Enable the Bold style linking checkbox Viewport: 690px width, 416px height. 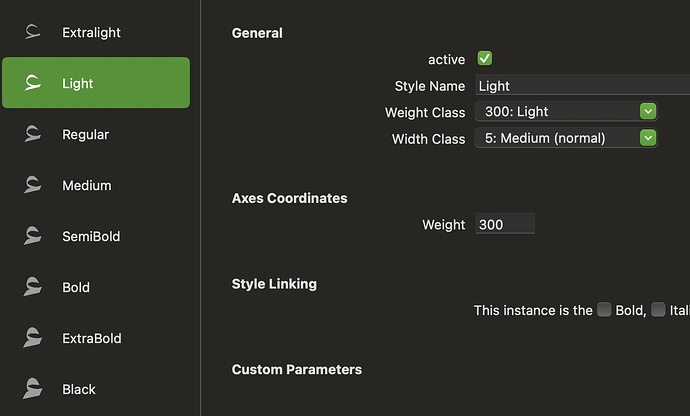(x=604, y=309)
